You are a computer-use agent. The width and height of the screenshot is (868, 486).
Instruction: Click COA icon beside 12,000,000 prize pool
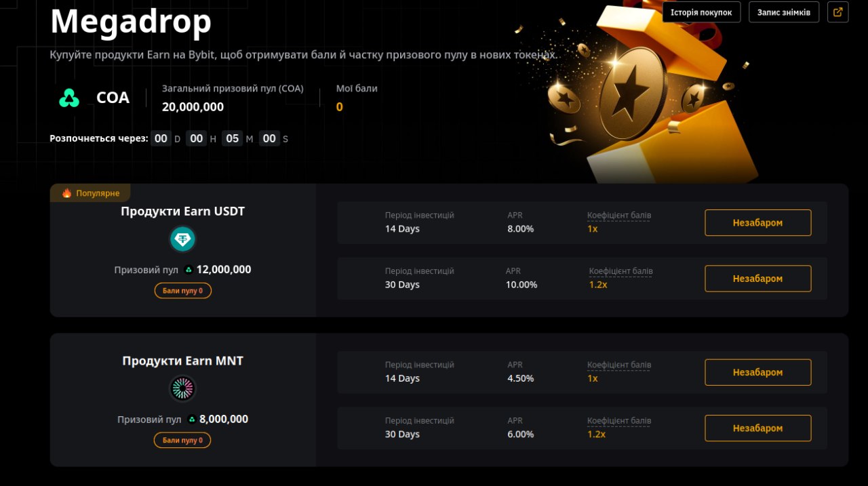[189, 270]
